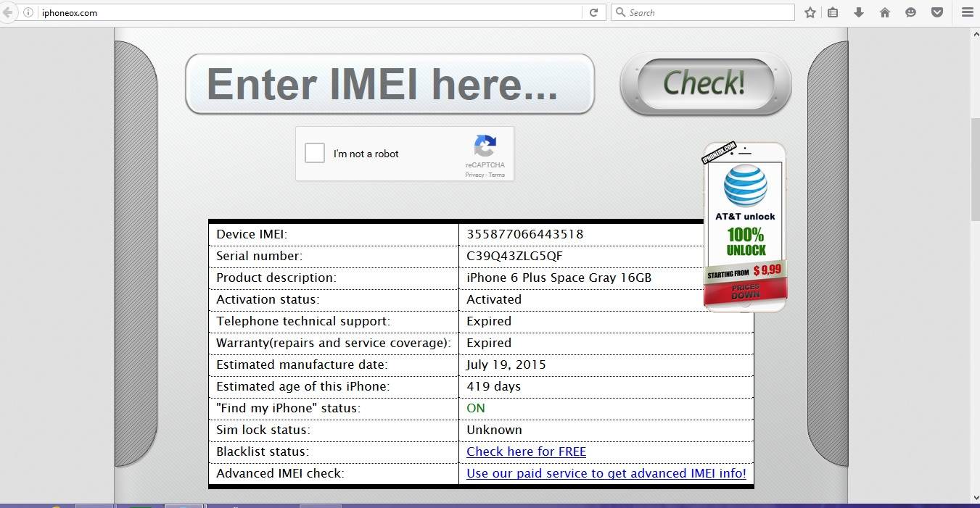Screen dimensions: 980x508
Task: Tick the I'm not a robot checkbox
Action: pyautogui.click(x=315, y=153)
